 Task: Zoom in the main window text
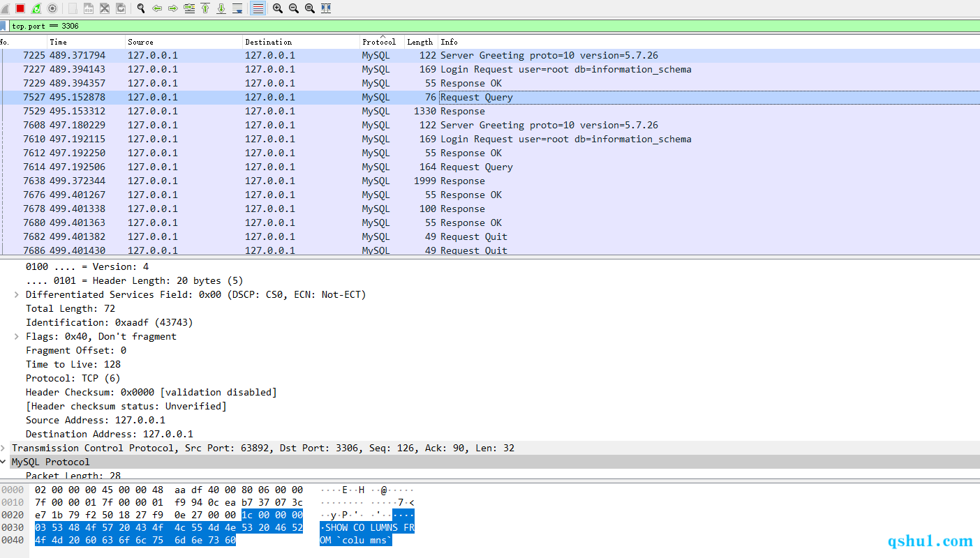(278, 8)
